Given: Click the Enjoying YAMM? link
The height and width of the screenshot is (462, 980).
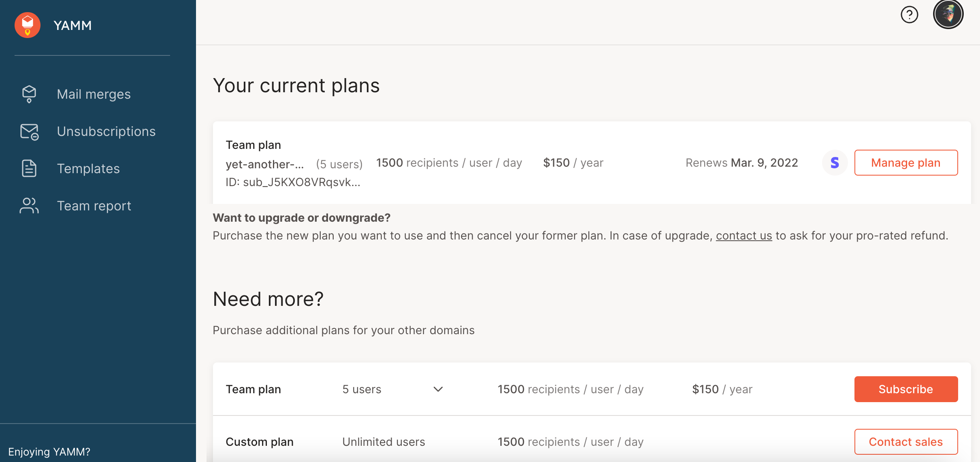Looking at the screenshot, I should click(49, 452).
